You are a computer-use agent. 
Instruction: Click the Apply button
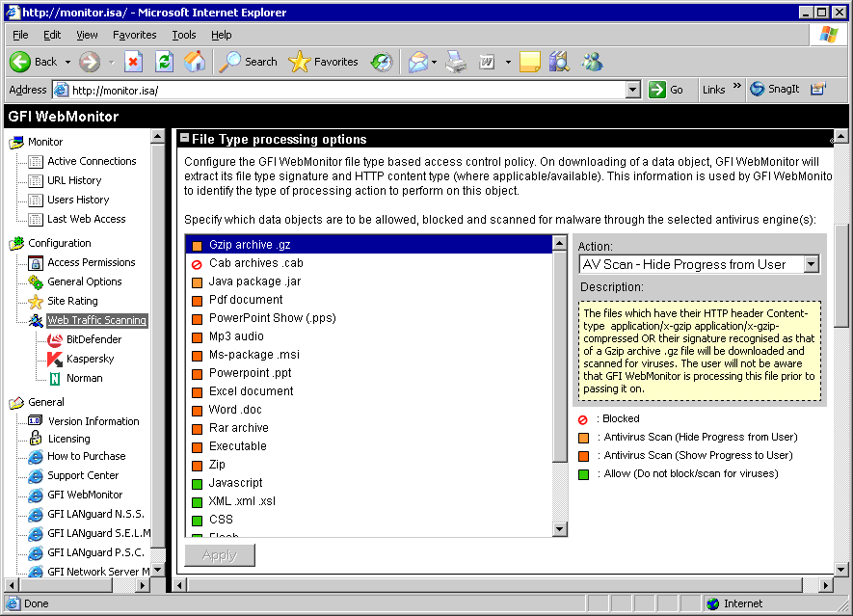[x=220, y=555]
